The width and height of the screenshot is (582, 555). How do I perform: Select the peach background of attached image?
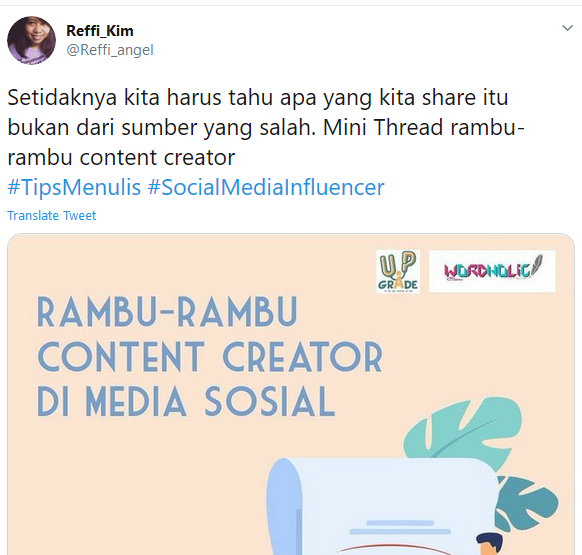click(x=148, y=483)
